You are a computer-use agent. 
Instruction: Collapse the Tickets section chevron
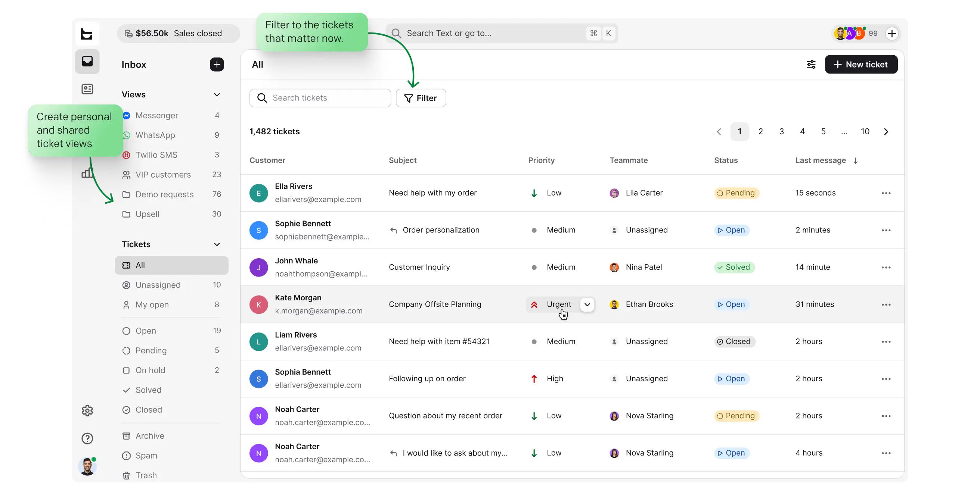tap(217, 244)
